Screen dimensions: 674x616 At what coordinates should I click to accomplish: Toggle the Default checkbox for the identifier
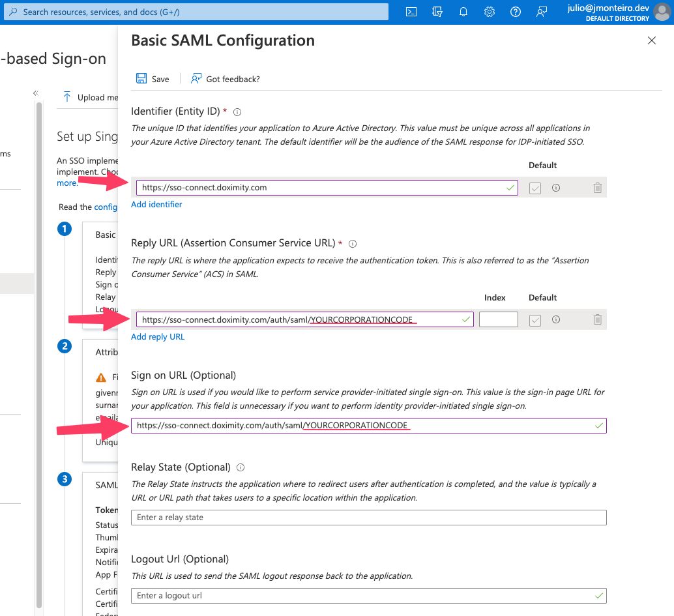(535, 188)
